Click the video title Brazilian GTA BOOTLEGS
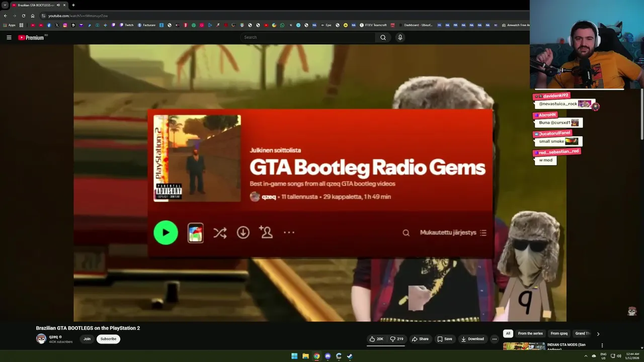644x362 pixels. pyautogui.click(x=88, y=328)
